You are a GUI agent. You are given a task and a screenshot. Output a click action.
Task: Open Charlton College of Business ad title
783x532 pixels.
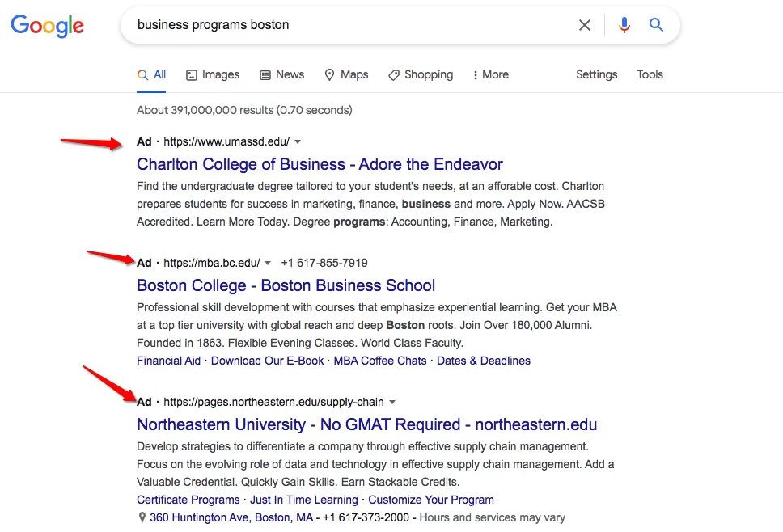(320, 164)
